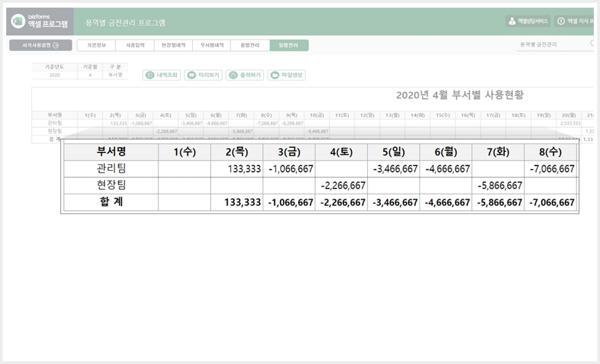Select the 현장별내역 tab

click(x=174, y=45)
